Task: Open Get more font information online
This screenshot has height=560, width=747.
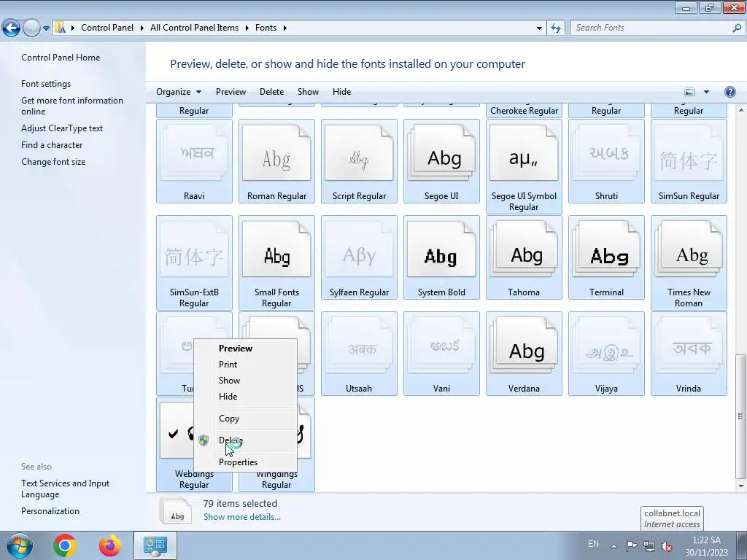Action: click(x=72, y=106)
